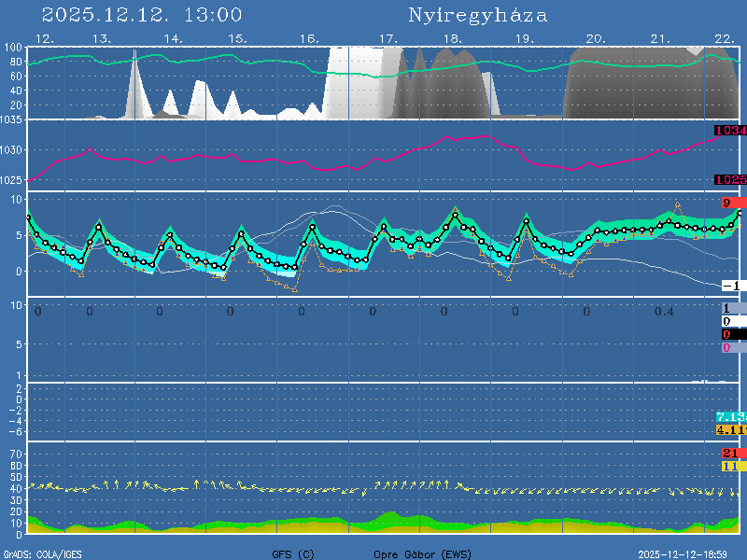The image size is (747, 560).
Task: Select day 18. on the date axis
Action: 452,38
